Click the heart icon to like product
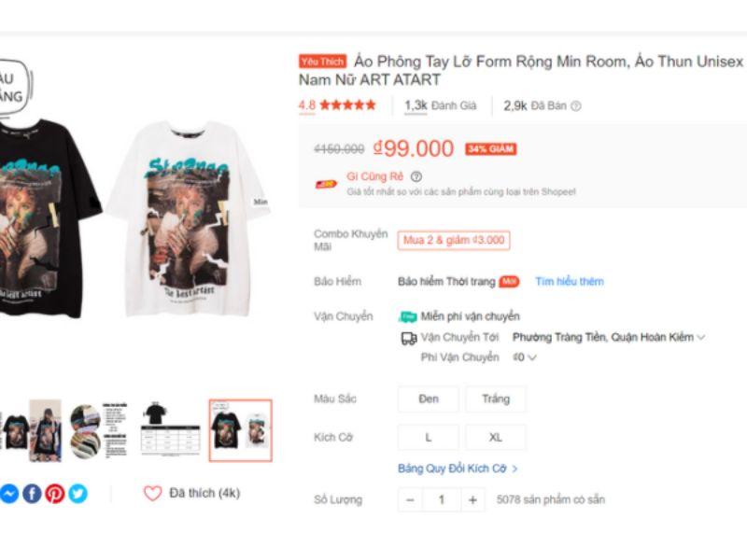The image size is (747, 560). coord(152,493)
